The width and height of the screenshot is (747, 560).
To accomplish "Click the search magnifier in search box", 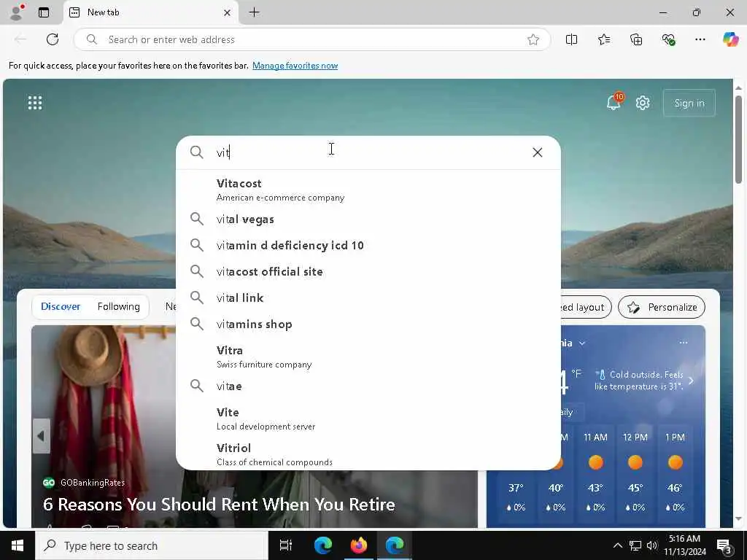I will (197, 152).
